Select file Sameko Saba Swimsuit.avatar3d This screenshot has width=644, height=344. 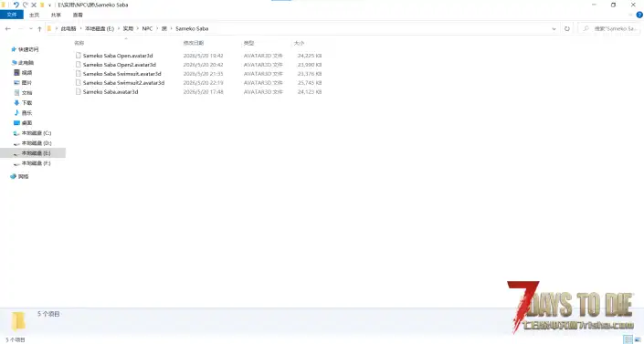click(x=122, y=74)
